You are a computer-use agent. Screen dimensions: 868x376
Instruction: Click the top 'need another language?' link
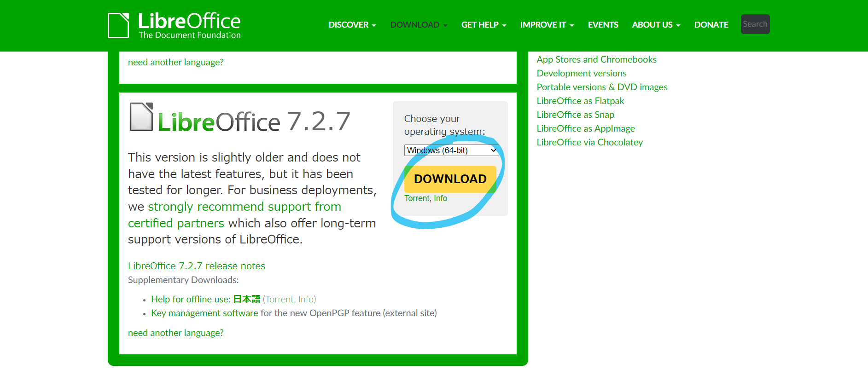(x=176, y=62)
